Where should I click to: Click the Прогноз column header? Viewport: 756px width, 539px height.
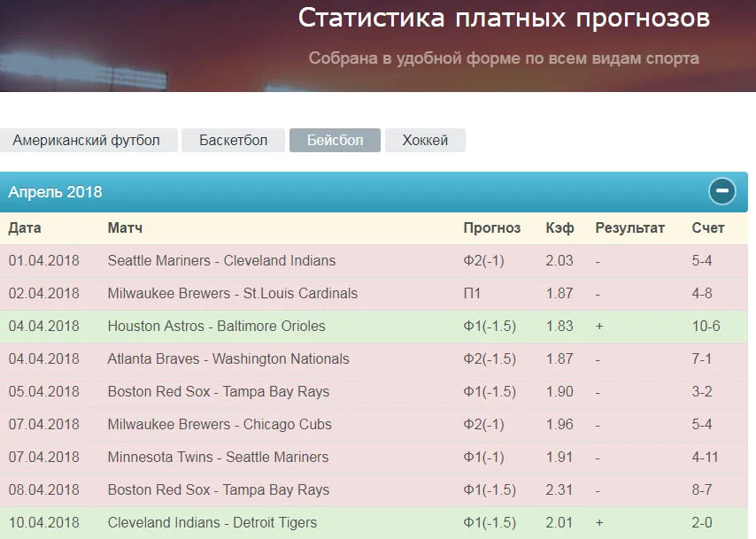click(x=492, y=227)
